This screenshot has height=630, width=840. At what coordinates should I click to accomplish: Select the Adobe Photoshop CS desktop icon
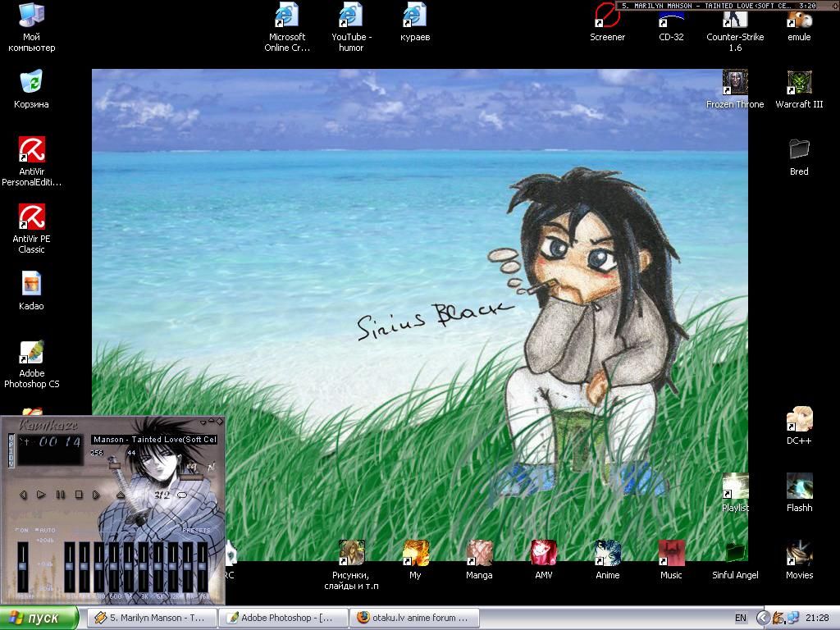pyautogui.click(x=32, y=363)
